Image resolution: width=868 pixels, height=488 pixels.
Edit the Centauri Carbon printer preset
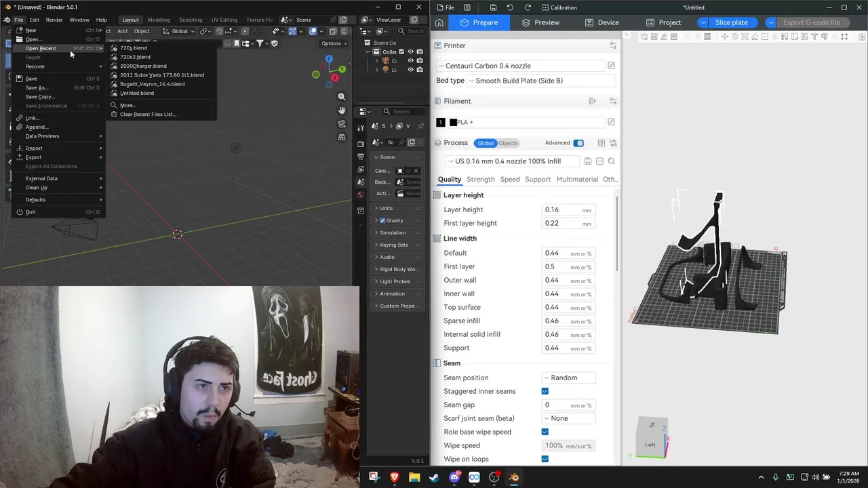click(x=611, y=66)
